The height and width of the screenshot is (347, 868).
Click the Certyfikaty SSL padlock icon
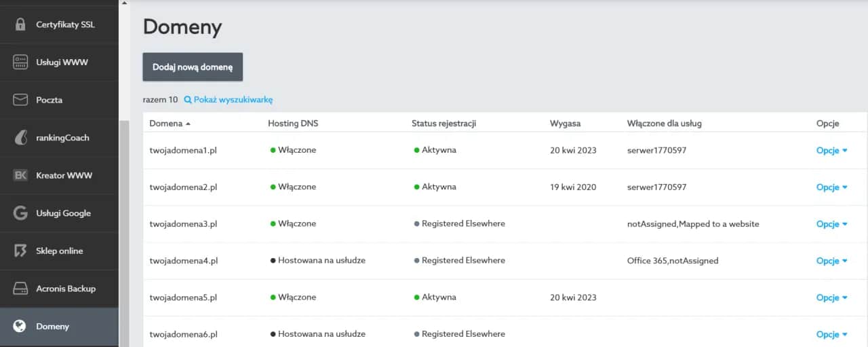[x=20, y=24]
